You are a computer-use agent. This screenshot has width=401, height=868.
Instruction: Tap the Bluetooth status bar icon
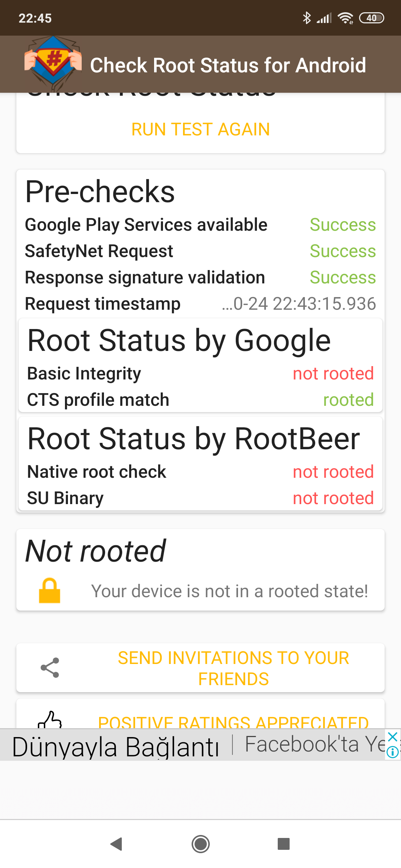[x=307, y=18]
